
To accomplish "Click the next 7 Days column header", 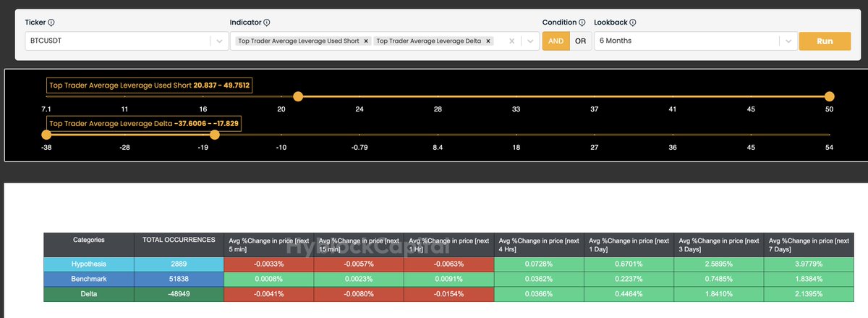I will click(809, 244).
